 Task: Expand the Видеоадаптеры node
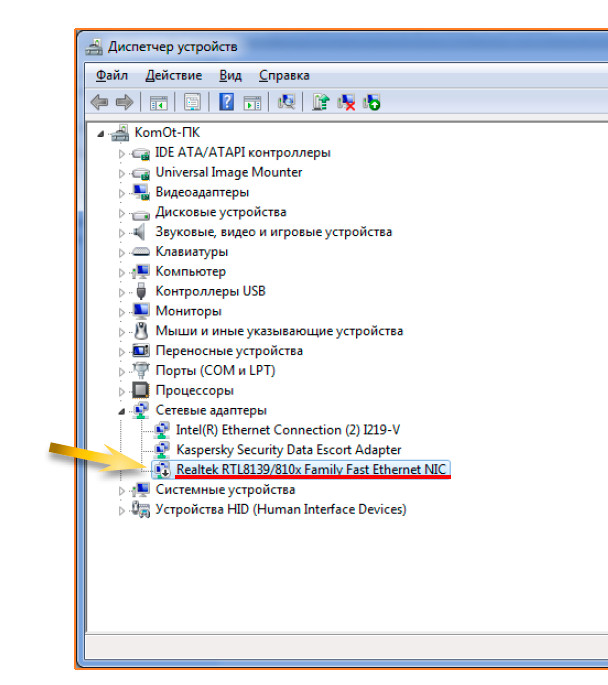(x=122, y=193)
